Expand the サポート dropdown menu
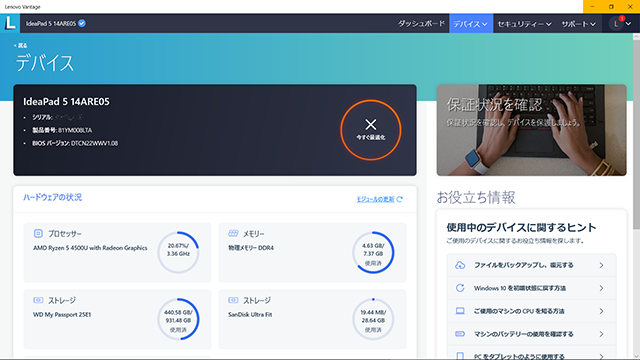Viewport: 640px width, 360px height. point(578,24)
